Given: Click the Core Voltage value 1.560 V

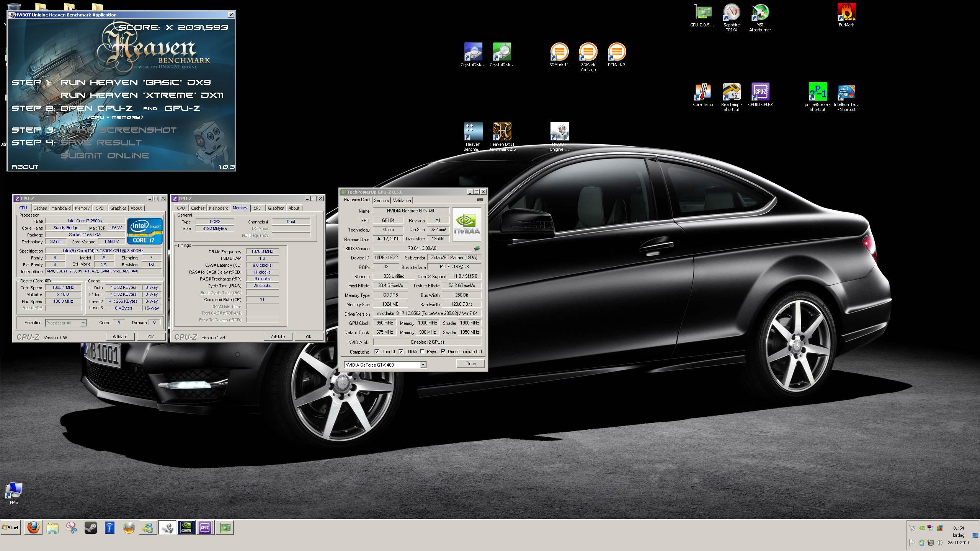Looking at the screenshot, I should coord(111,242).
